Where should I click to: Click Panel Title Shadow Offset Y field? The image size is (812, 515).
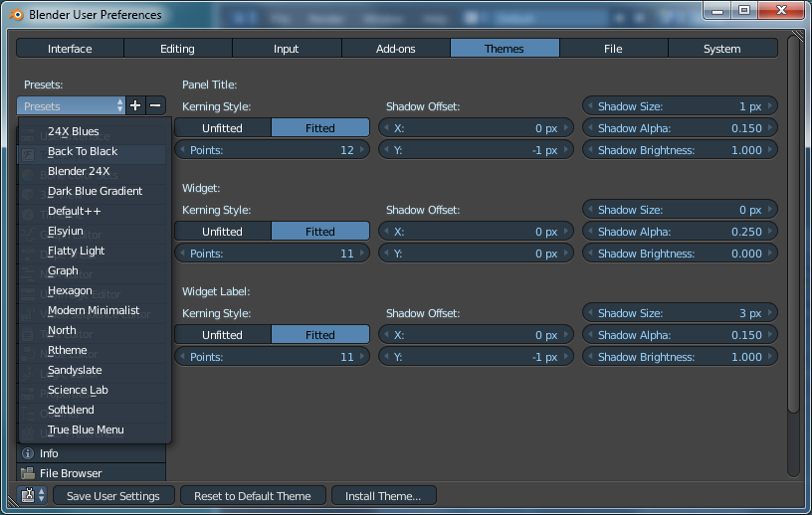[476, 150]
